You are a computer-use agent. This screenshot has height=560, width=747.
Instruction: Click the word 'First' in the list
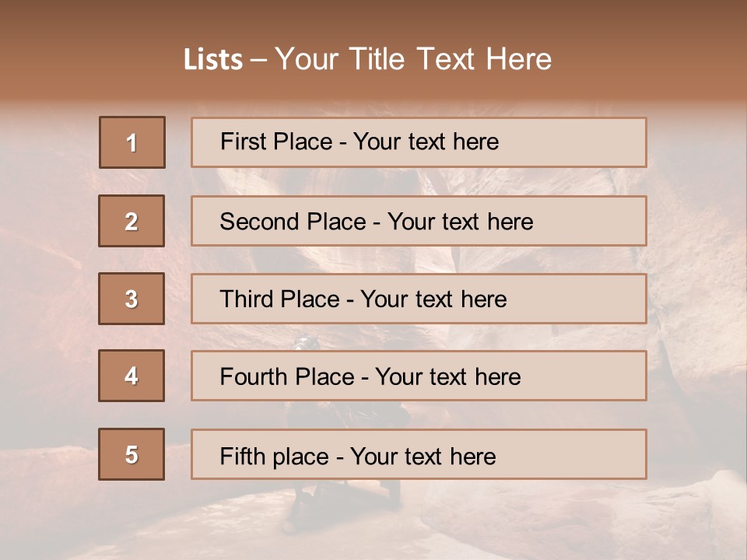[243, 142]
